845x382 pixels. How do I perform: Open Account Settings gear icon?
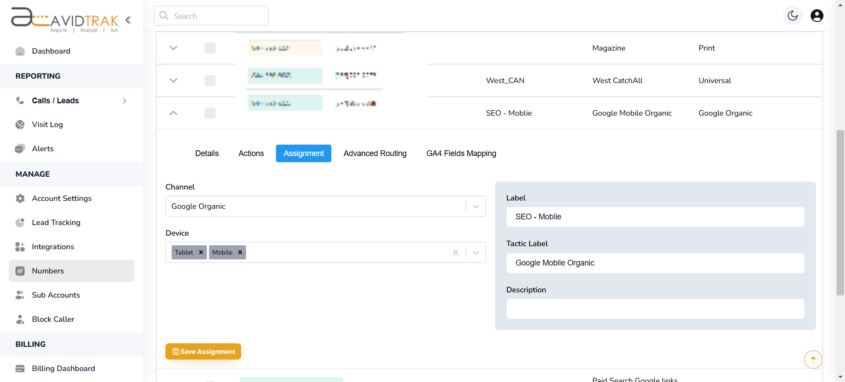[20, 198]
